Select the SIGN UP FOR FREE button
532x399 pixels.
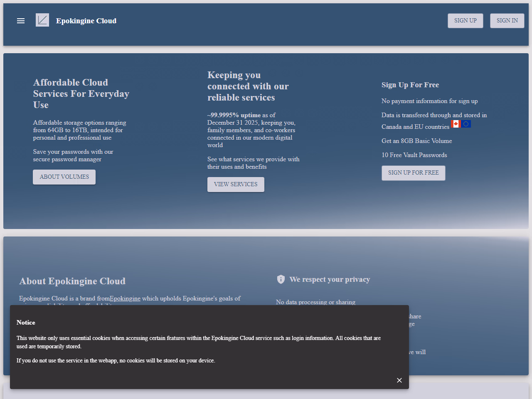coord(413,173)
